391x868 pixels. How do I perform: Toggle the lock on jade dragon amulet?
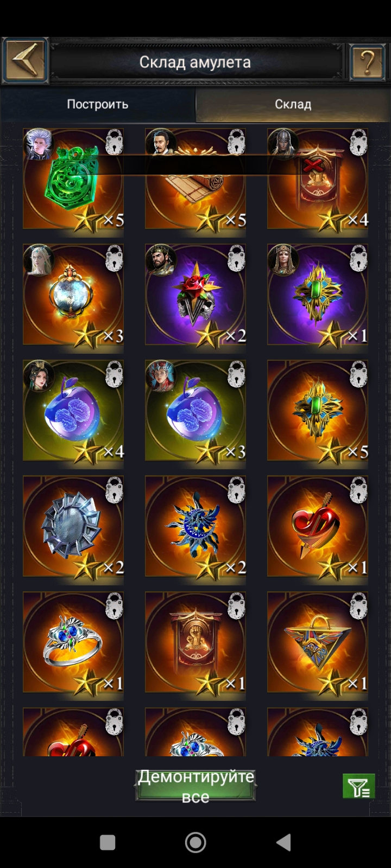[113, 142]
